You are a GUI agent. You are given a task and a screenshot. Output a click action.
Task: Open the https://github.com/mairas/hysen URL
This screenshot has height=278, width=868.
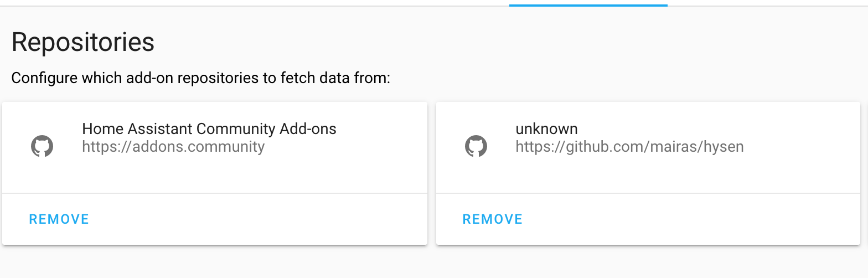click(629, 147)
